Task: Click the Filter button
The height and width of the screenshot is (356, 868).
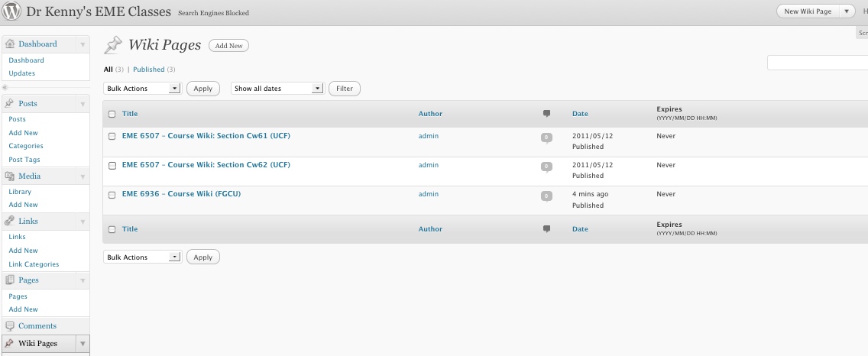Action: [x=345, y=89]
